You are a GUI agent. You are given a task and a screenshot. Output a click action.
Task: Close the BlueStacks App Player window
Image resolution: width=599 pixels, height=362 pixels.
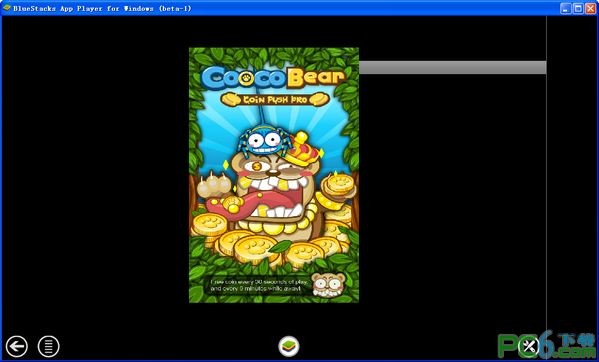pos(590,8)
